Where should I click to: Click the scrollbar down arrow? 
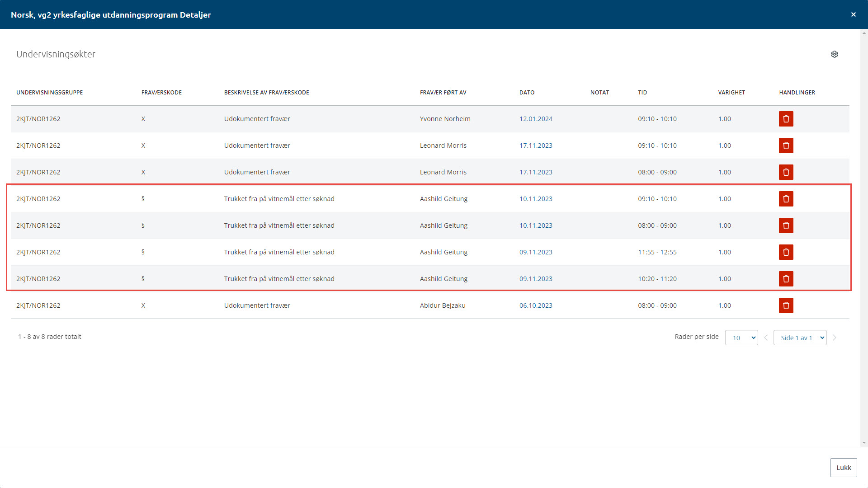[x=864, y=443]
